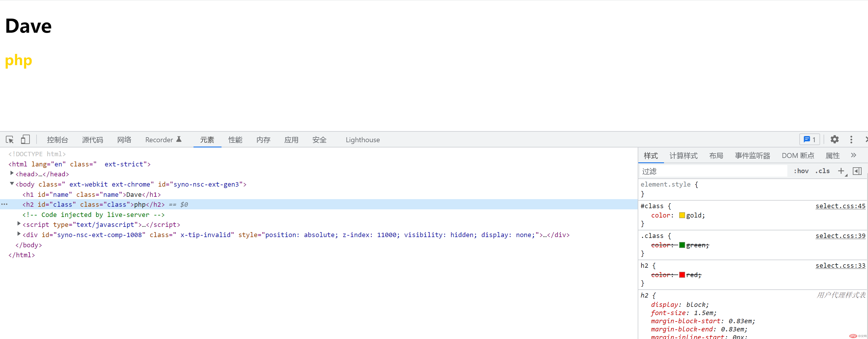Click the display: block declaration
The width and height of the screenshot is (868, 339).
pos(680,305)
